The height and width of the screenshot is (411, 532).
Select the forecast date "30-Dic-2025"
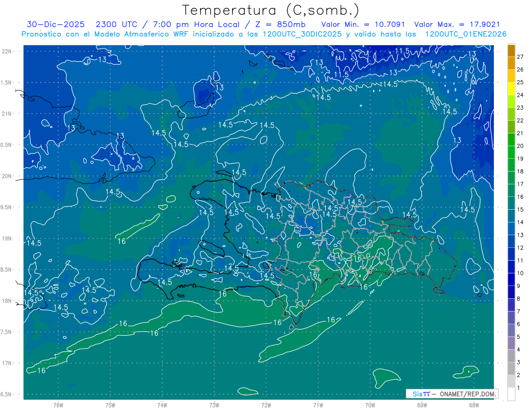[56, 24]
